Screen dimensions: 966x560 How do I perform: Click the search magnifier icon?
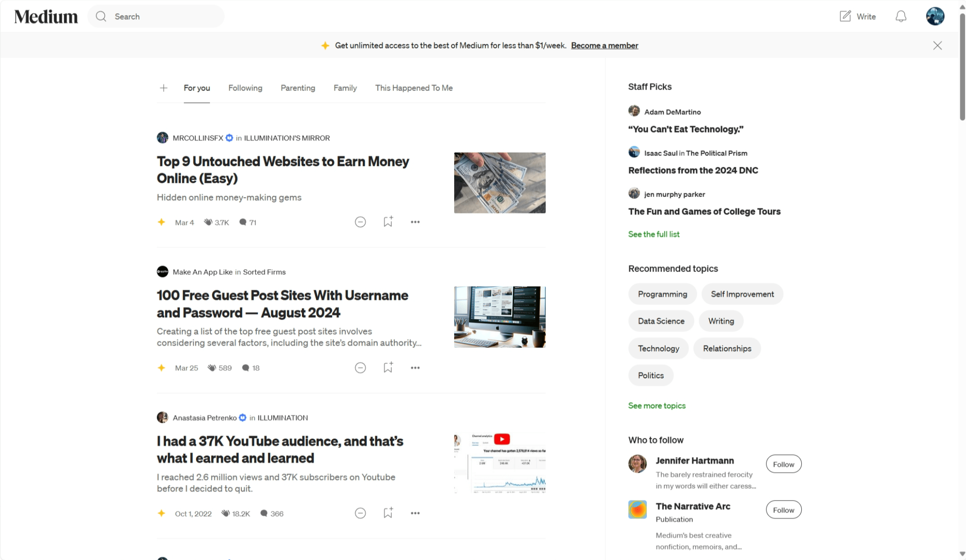tap(100, 16)
